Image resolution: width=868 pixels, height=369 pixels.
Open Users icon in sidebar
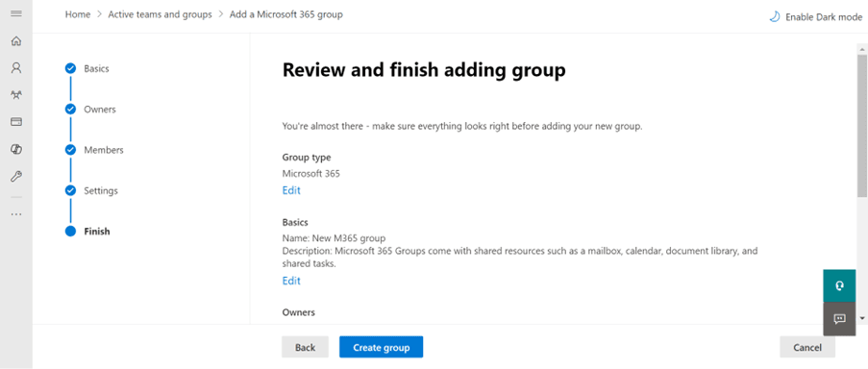tap(16, 68)
